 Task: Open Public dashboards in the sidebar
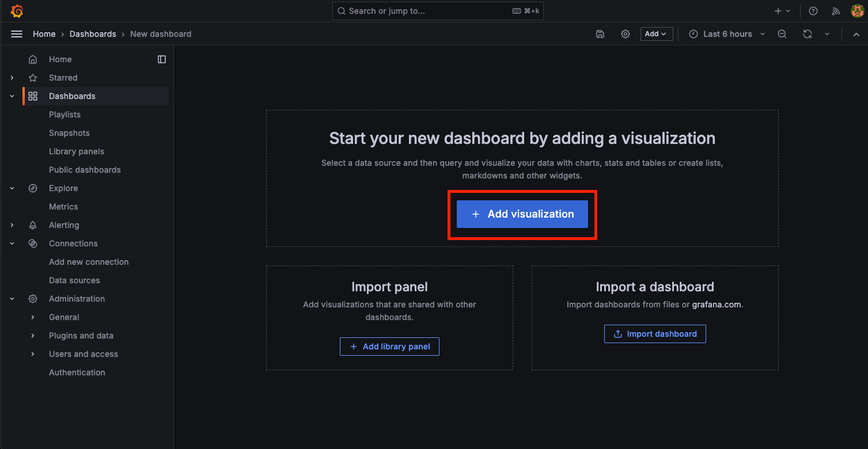(x=85, y=170)
